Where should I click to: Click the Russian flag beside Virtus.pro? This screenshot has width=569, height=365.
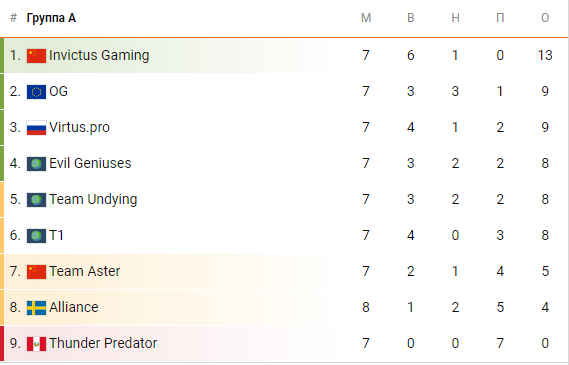click(x=36, y=128)
